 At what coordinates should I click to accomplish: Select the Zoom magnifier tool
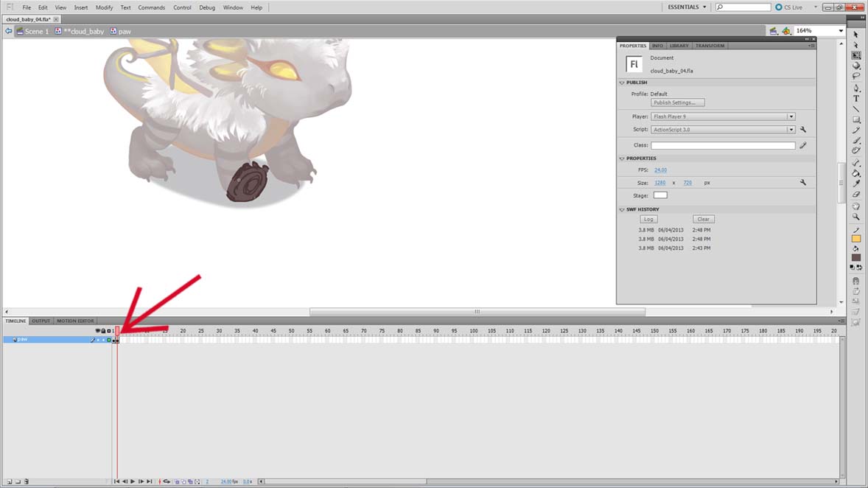tap(855, 217)
